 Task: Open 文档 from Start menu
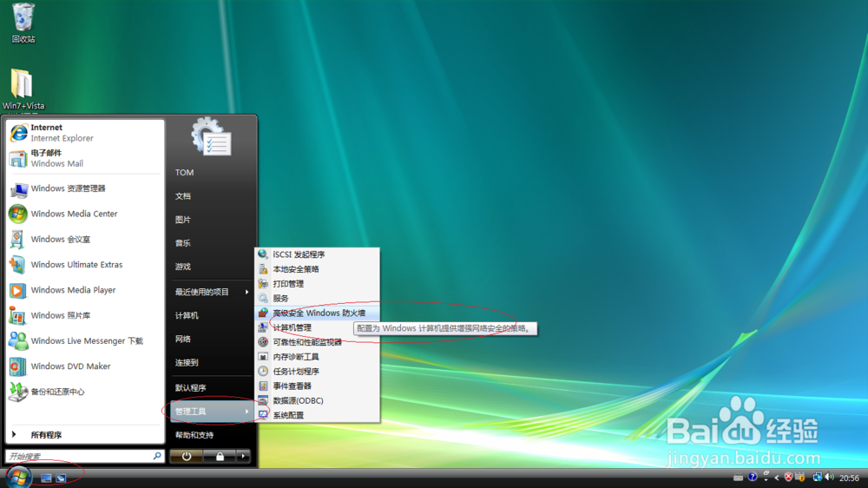(212, 196)
